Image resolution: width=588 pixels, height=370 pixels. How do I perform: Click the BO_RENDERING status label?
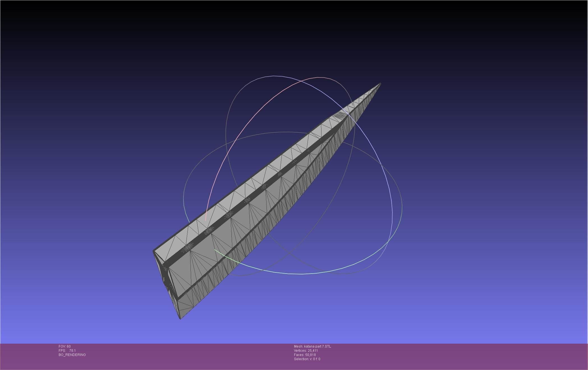pyautogui.click(x=72, y=355)
